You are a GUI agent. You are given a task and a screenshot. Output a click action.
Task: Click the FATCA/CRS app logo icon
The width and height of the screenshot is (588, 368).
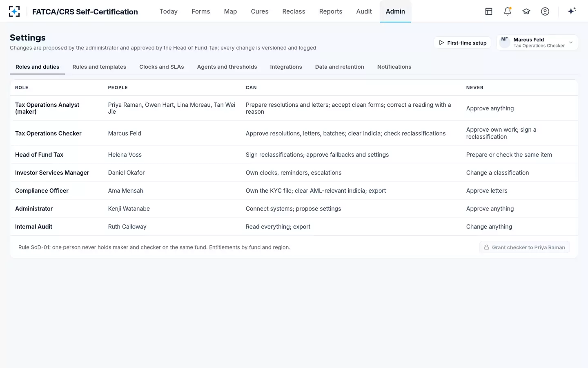point(14,11)
